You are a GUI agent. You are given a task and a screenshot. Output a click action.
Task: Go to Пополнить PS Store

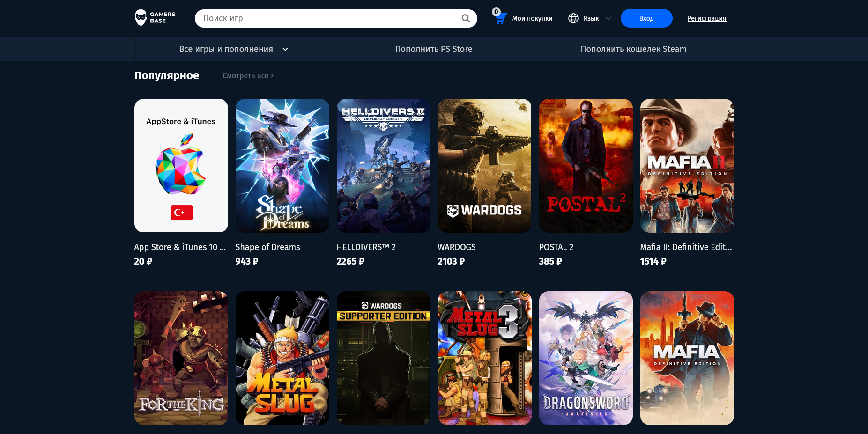[x=434, y=49]
